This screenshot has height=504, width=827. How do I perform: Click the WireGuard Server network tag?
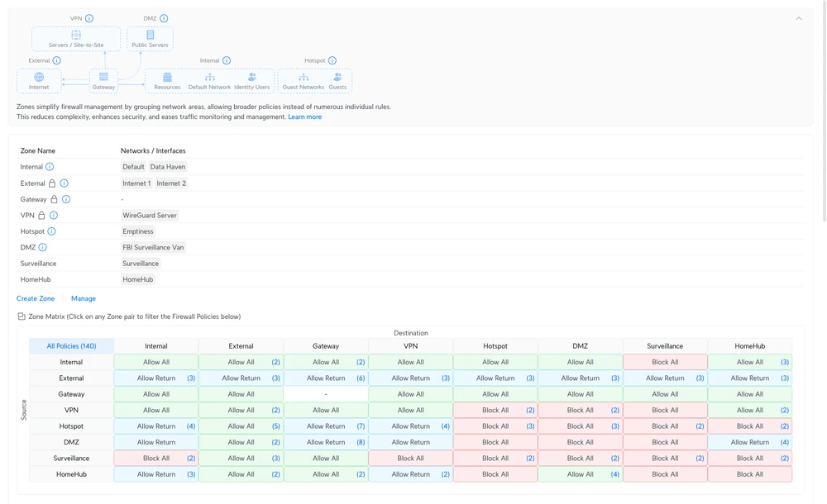[150, 216]
